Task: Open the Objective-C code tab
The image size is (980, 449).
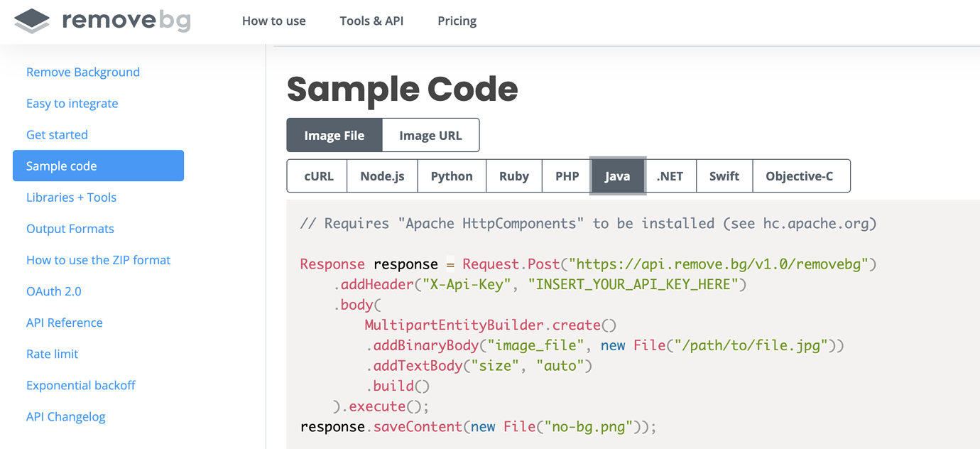Action: pyautogui.click(x=799, y=176)
